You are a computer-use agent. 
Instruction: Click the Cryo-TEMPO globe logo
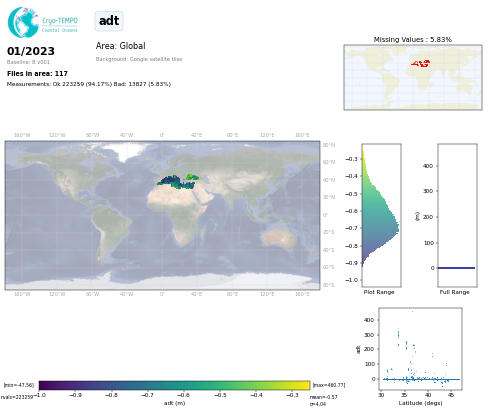23,22
